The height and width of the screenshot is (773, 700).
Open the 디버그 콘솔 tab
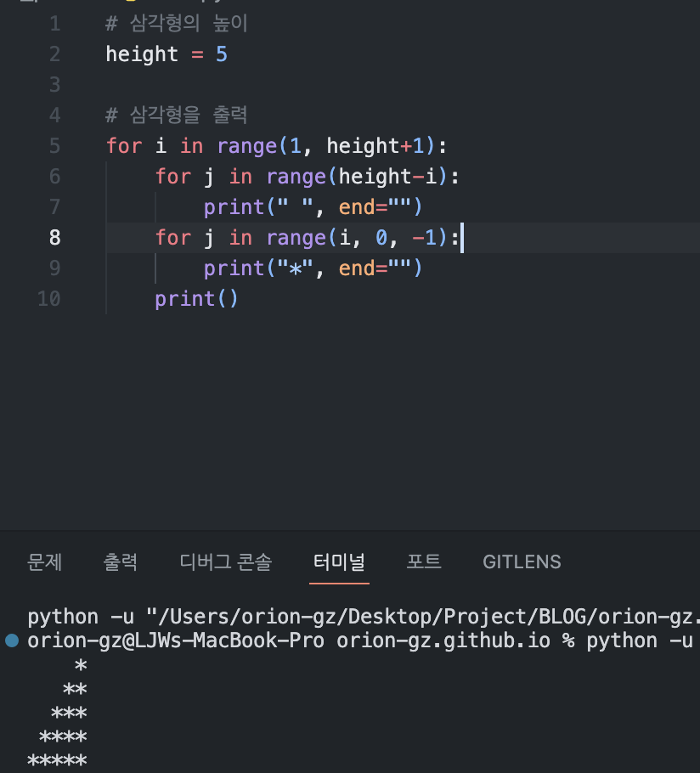225,561
